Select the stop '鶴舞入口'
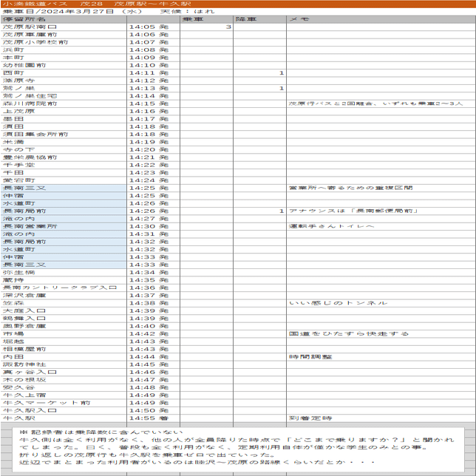The width and height of the screenshot is (476, 476). (24, 318)
